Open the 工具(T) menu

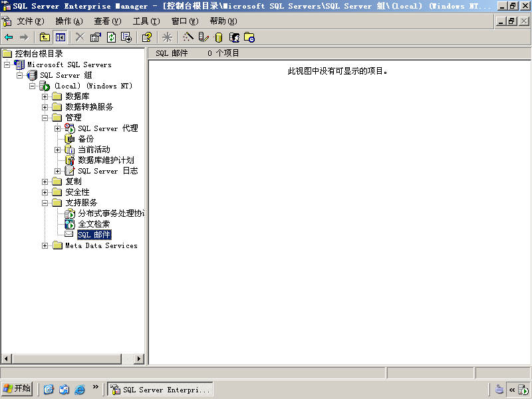point(146,21)
